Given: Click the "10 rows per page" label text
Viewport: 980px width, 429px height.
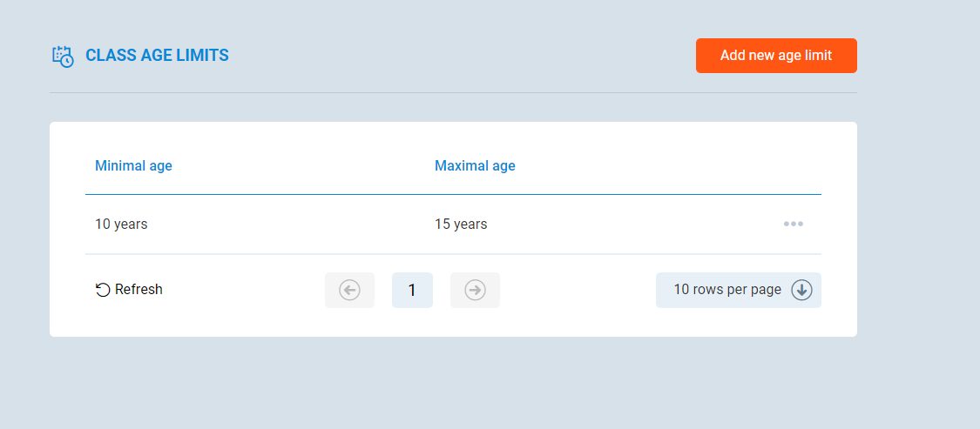Looking at the screenshot, I should coord(727,290).
